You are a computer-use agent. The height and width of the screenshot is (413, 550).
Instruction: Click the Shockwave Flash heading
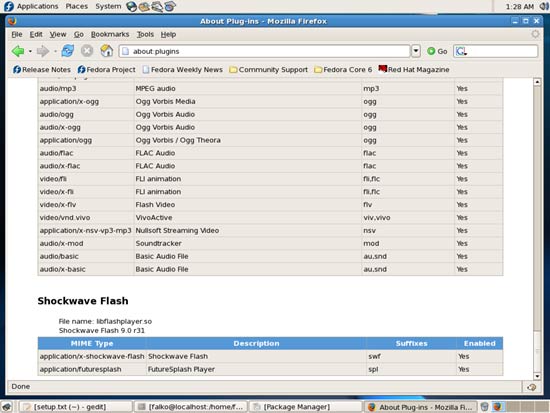83,301
